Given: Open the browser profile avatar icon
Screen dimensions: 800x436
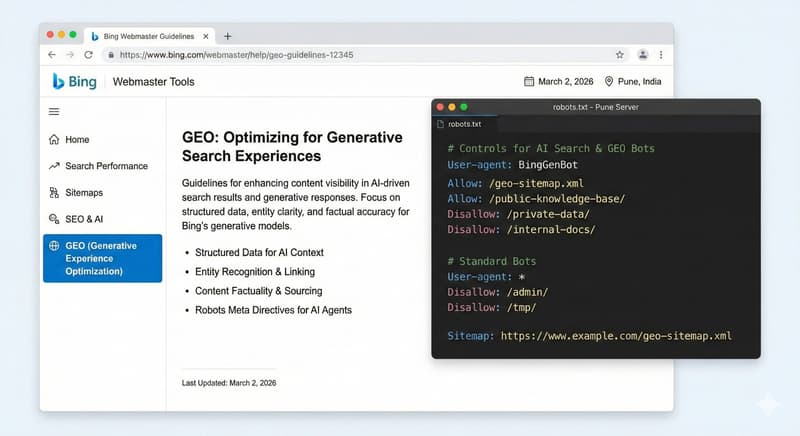Looking at the screenshot, I should (643, 55).
